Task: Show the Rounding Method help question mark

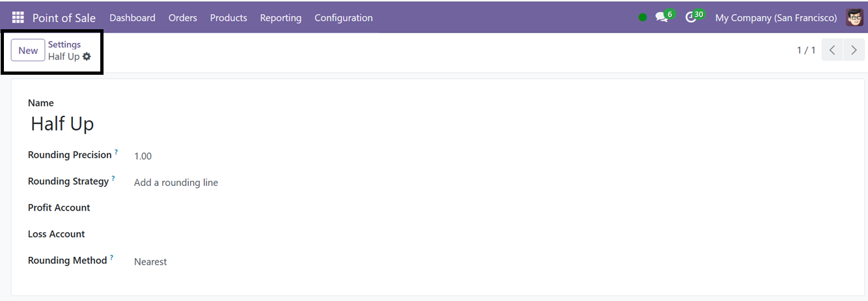Action: tap(111, 257)
